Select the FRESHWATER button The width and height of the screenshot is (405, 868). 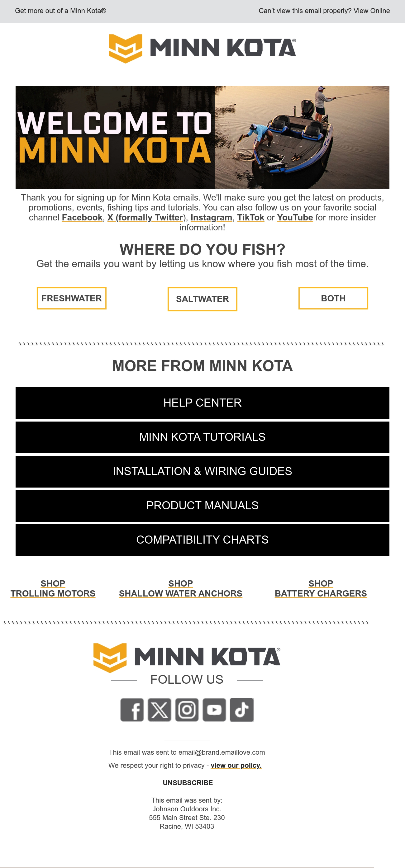[x=71, y=298]
